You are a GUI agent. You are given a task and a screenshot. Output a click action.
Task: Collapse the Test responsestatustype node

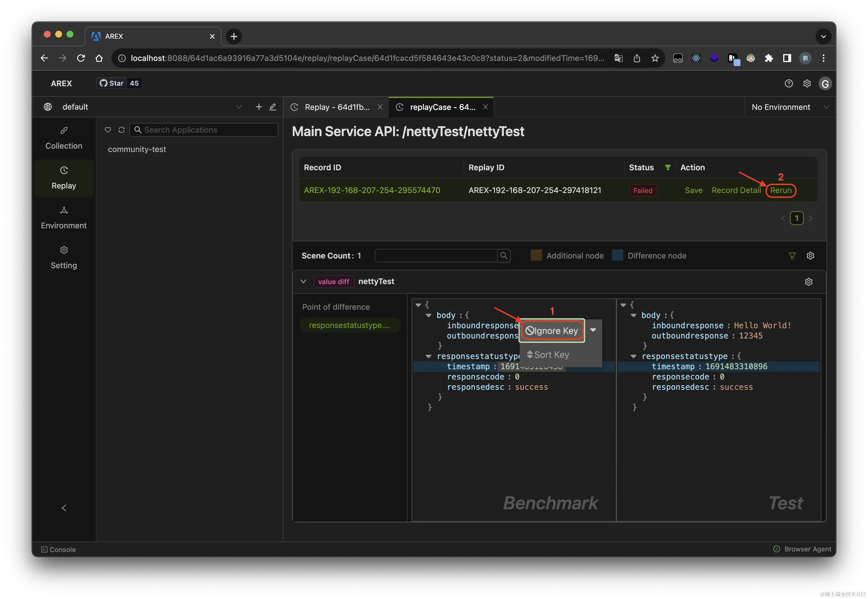coord(633,356)
